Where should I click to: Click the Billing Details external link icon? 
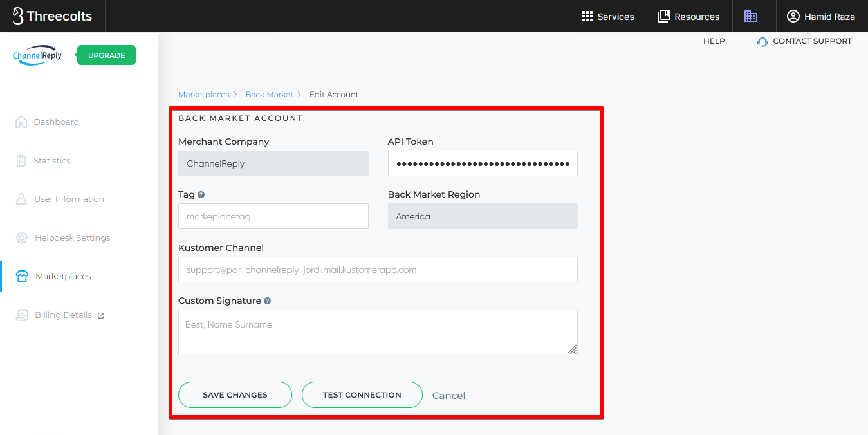(100, 315)
